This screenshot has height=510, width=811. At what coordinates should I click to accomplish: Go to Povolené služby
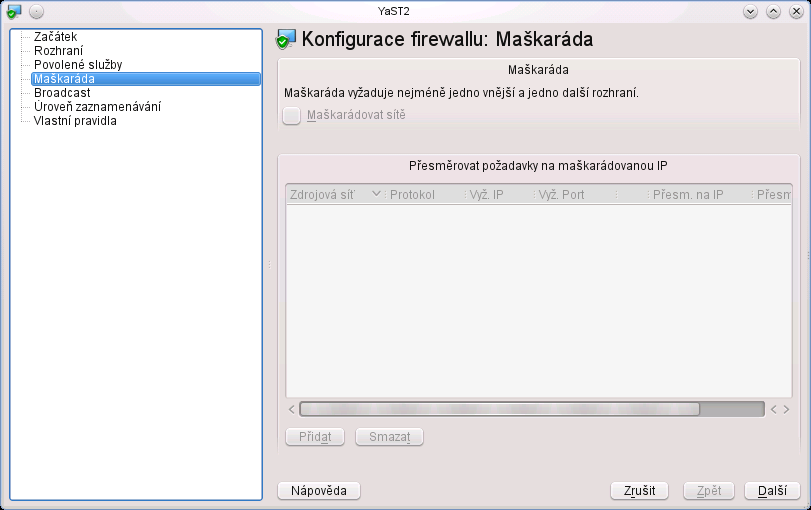coord(78,65)
